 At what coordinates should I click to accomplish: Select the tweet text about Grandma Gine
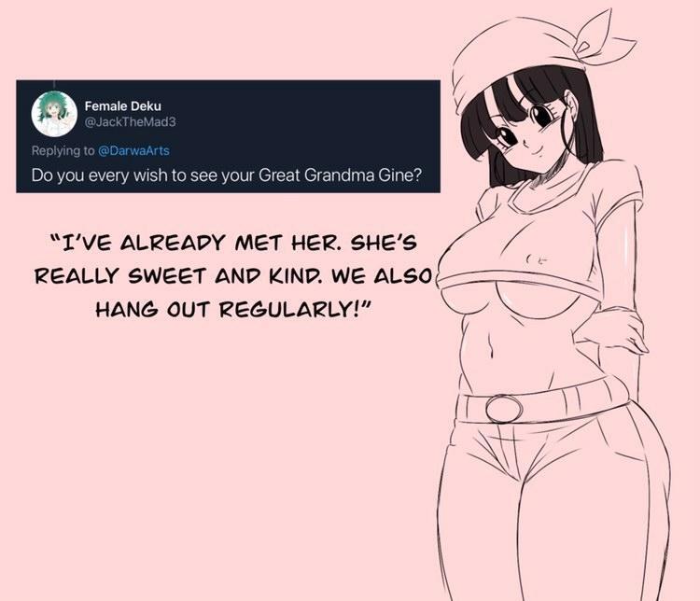tap(227, 175)
